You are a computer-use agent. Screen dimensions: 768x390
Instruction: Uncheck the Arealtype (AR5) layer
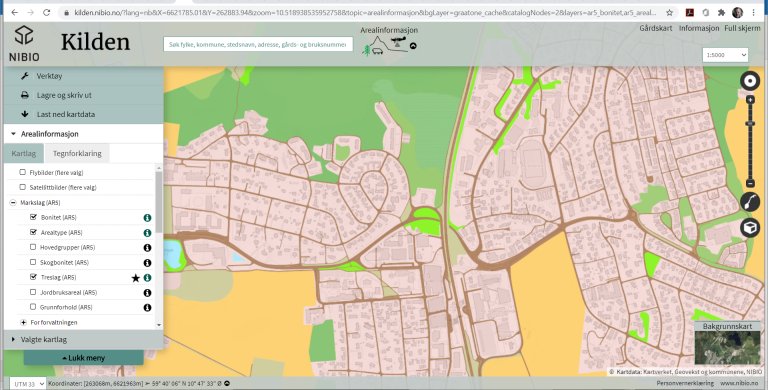point(33,232)
